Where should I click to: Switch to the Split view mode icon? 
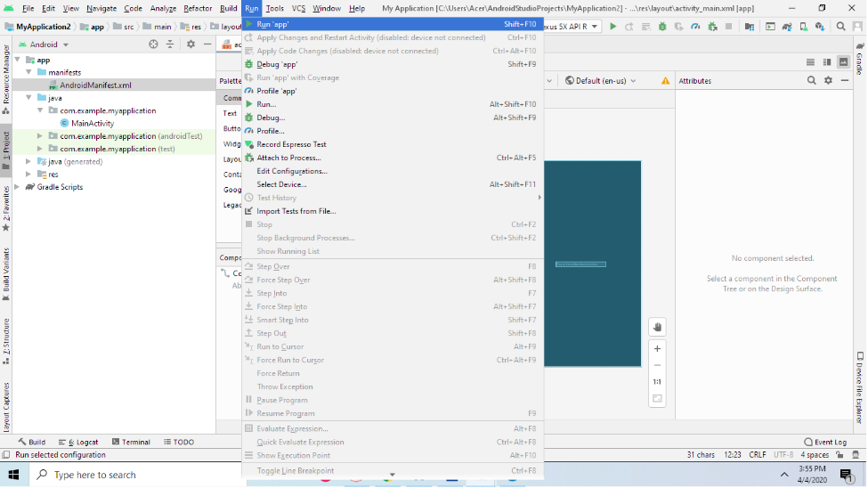coord(827,62)
